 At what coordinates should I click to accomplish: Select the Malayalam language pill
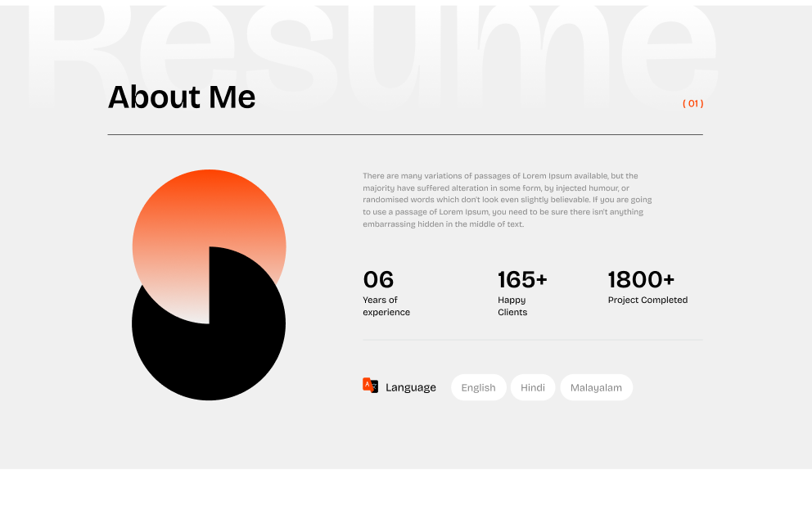tap(596, 387)
